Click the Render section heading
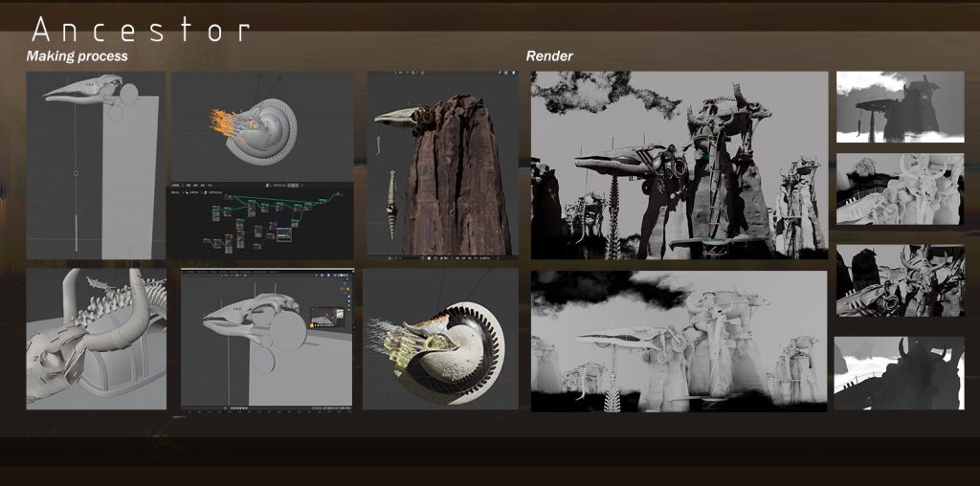The height and width of the screenshot is (486, 980). click(549, 55)
